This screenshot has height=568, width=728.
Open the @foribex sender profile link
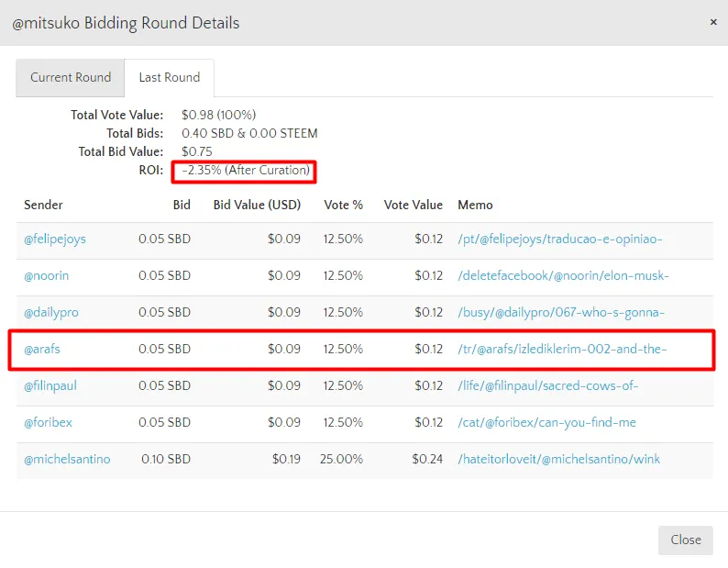click(49, 422)
